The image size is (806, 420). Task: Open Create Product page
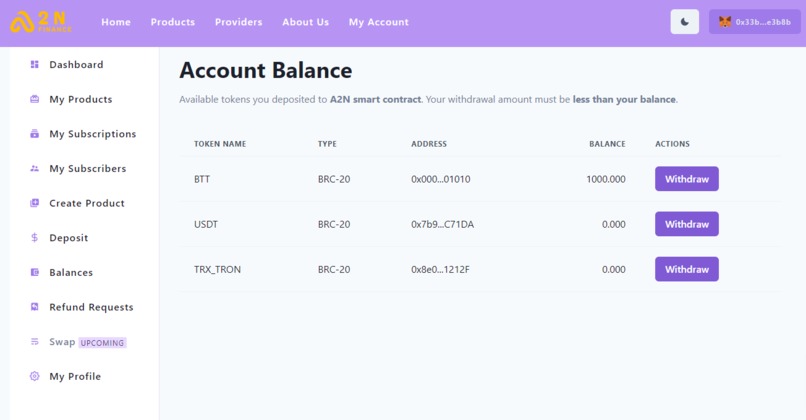click(87, 203)
